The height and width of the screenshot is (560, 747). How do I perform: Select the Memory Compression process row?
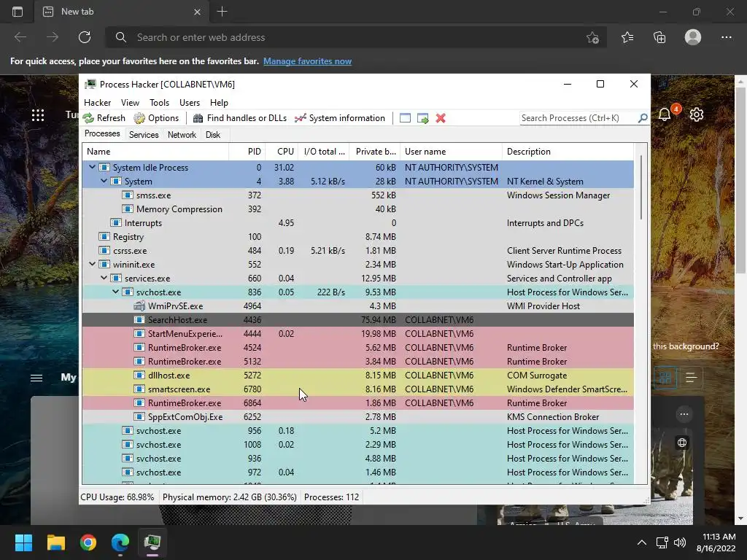(357, 209)
